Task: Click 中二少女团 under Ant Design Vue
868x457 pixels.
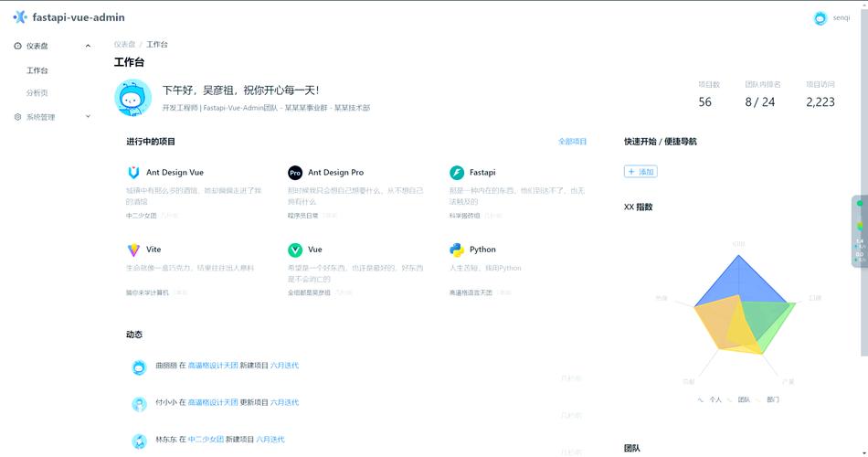Action: click(141, 216)
